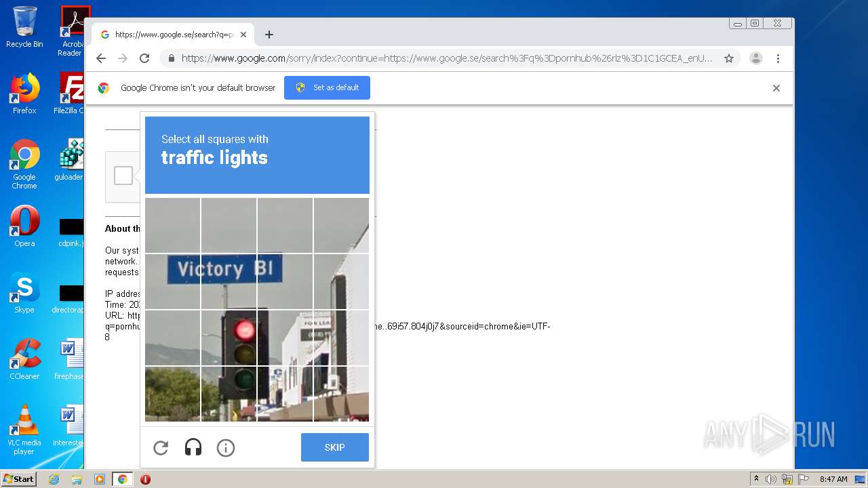The height and width of the screenshot is (488, 868).
Task: Reload the page in Chrome
Action: pos(144,58)
